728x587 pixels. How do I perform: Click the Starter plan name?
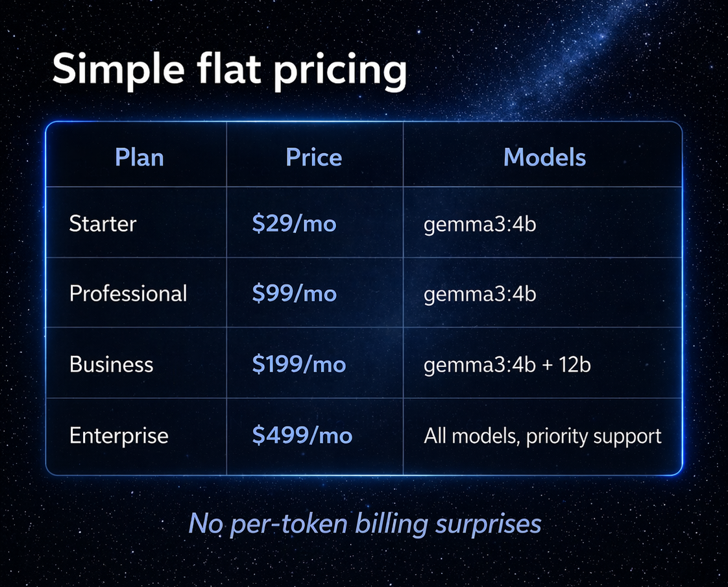click(x=103, y=223)
